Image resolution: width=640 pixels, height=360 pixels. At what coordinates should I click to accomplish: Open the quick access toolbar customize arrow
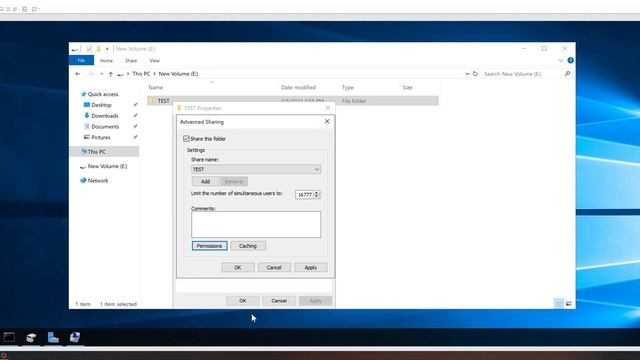pos(107,49)
